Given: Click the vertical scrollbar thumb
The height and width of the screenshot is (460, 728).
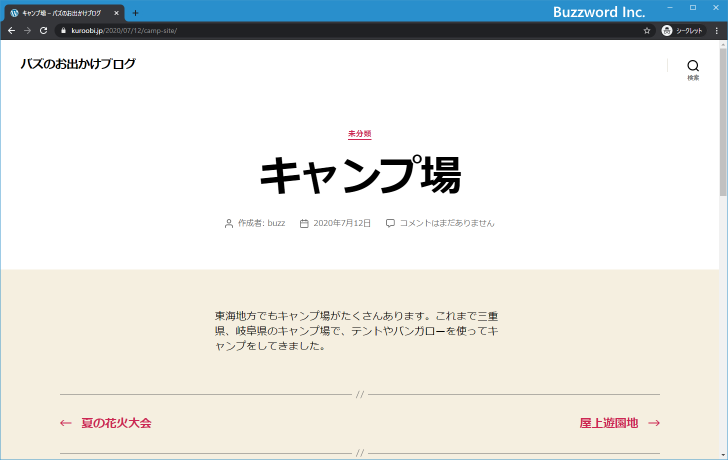Looking at the screenshot, I should (x=723, y=122).
